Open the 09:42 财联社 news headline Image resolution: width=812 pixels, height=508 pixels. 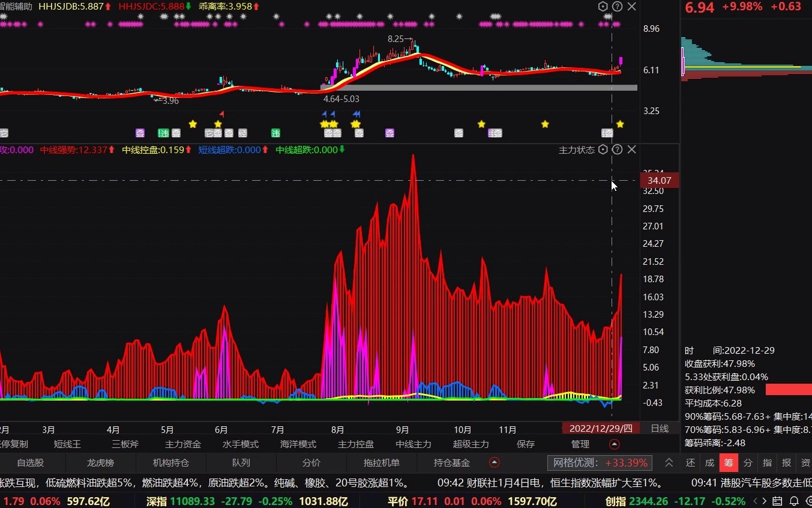coord(550,482)
